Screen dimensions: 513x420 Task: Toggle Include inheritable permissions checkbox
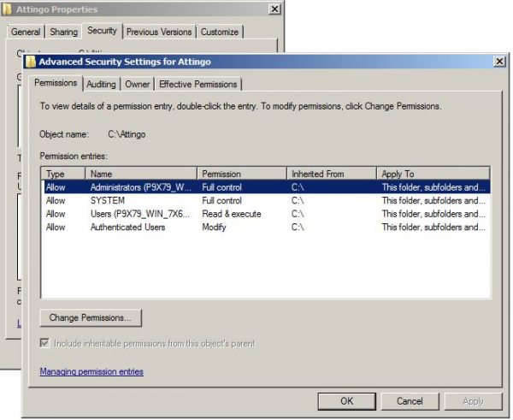click(46, 344)
